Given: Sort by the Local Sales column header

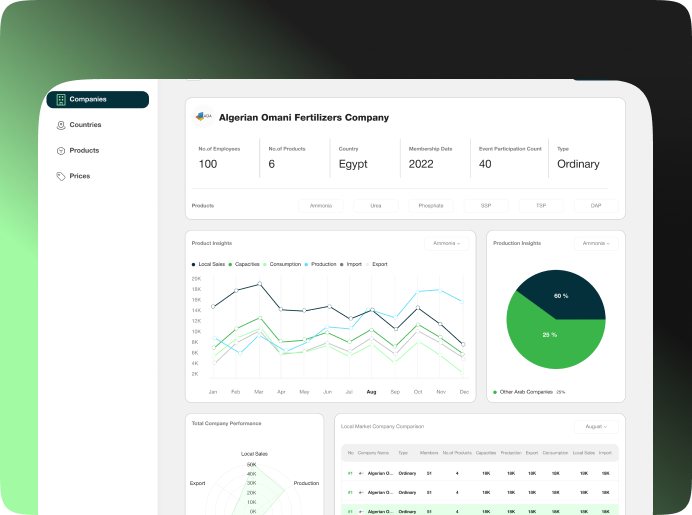Looking at the screenshot, I should (x=584, y=453).
